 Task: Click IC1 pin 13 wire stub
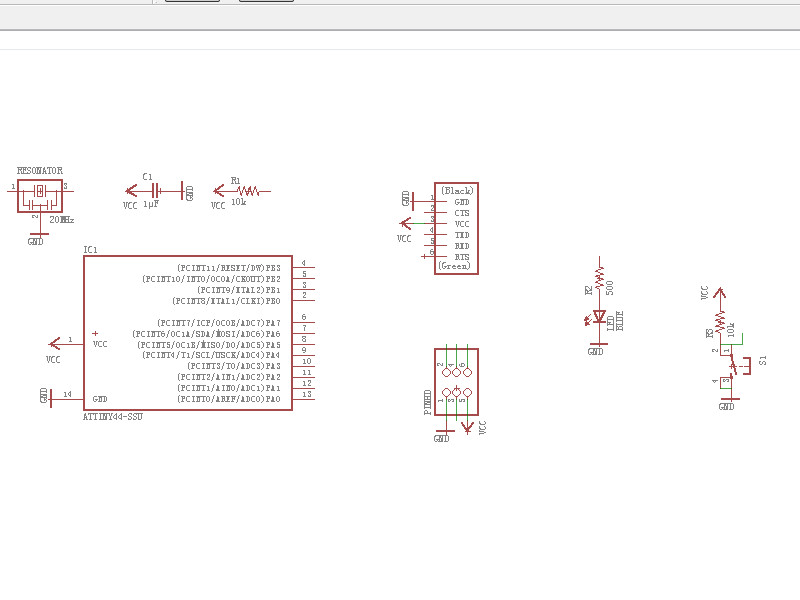(304, 399)
